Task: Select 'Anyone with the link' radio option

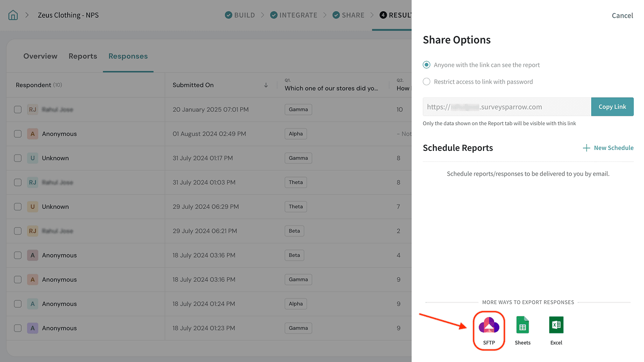Action: [427, 65]
